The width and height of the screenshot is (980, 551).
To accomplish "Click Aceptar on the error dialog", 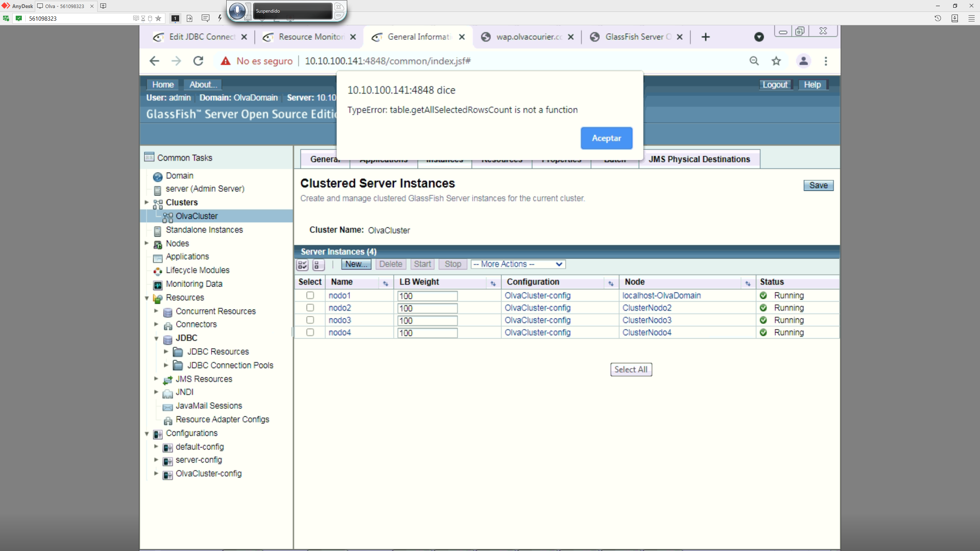I will click(606, 138).
